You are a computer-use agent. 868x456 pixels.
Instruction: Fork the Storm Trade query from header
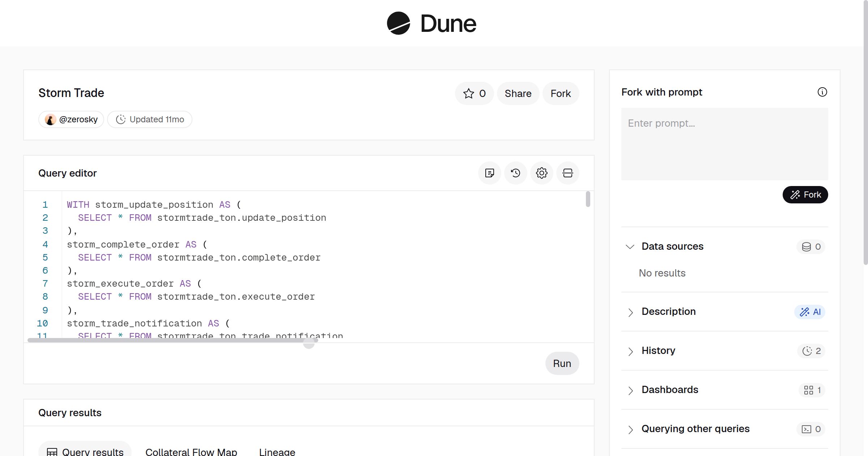(561, 93)
